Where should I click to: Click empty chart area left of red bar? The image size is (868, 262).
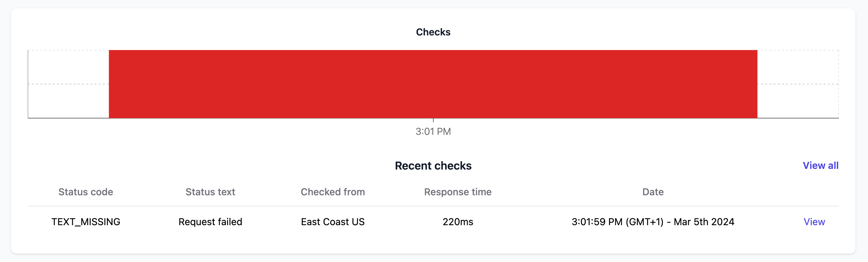tap(68, 101)
